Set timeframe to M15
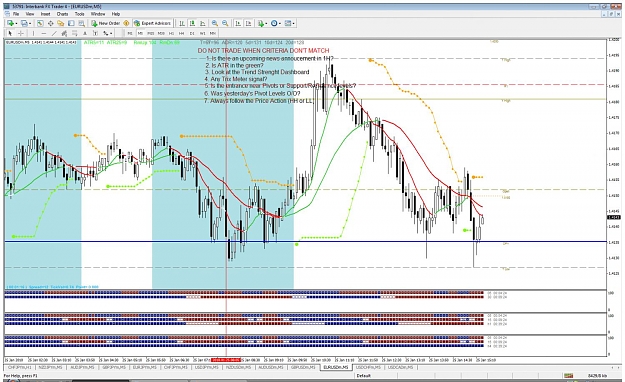 [151, 33]
